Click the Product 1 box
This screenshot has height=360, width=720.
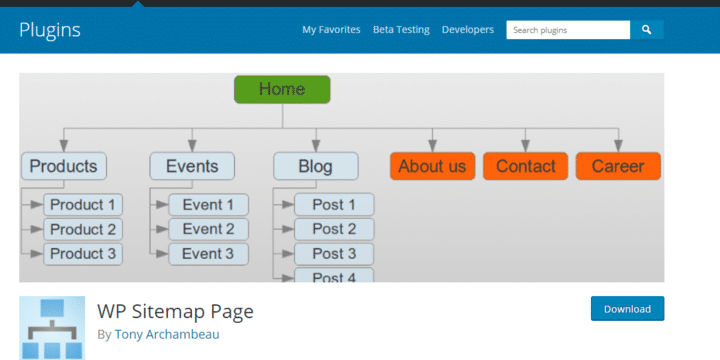tap(83, 205)
